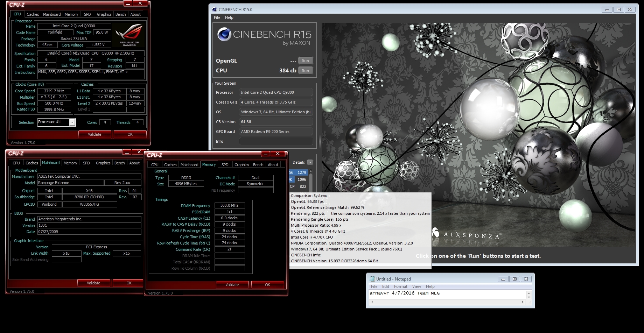Click the Cinebench R15 sphere logo
644x333 pixels.
pos(224,34)
